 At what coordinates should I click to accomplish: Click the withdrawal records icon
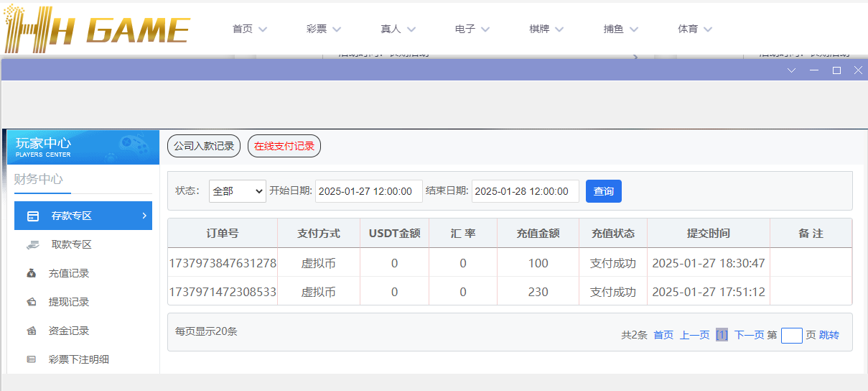pos(32,303)
